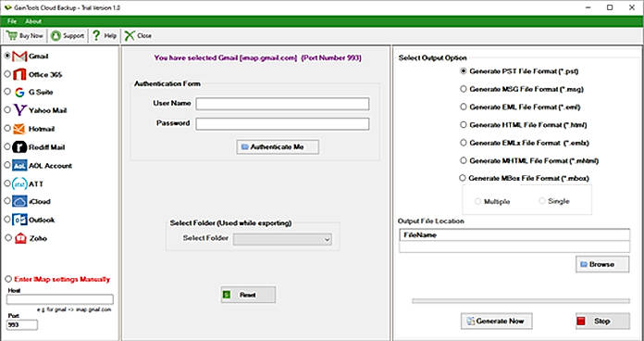644x341 pixels.
Task: Focus the Port field showing 993
Action: point(22,324)
